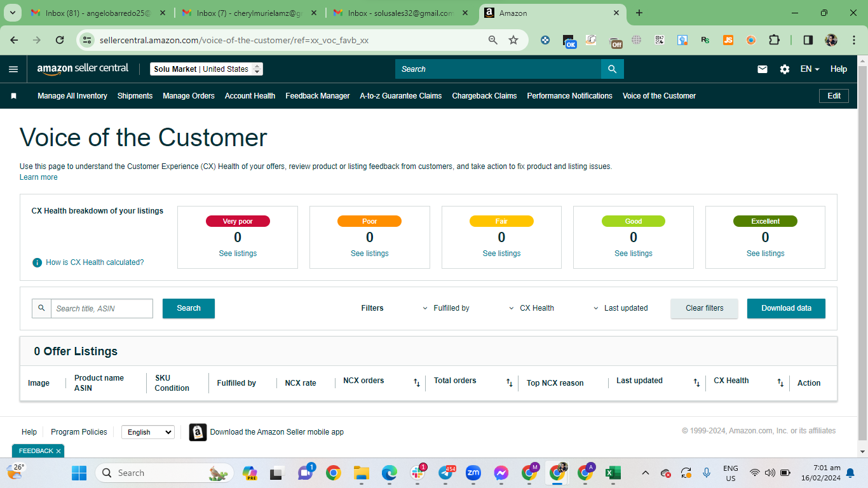Show hidden system tray icons chevron

(x=646, y=473)
